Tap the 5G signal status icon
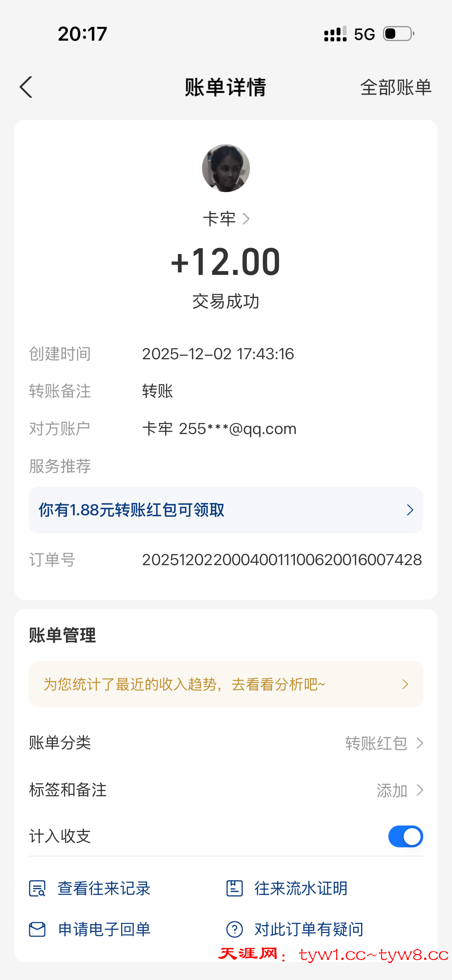 (364, 34)
